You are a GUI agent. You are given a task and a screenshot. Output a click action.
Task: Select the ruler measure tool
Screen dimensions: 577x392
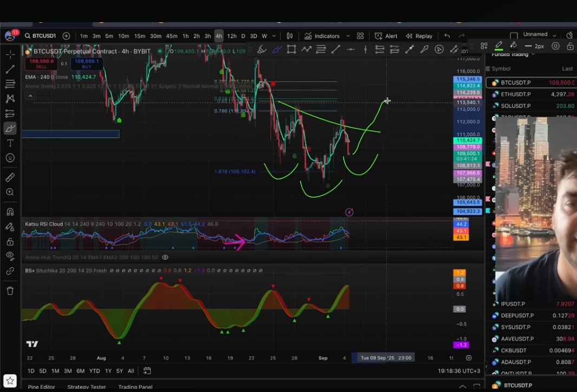10,177
